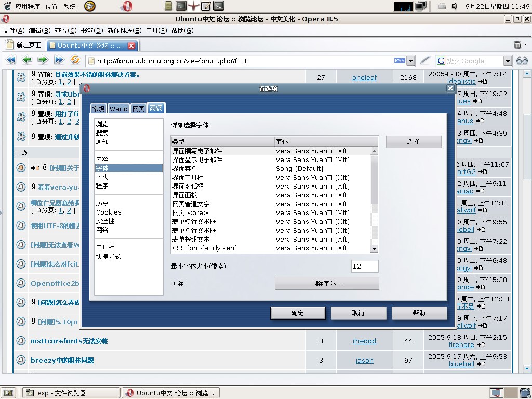Open the root terminal launcher showing a # prompt
Viewport: 532px width, 399px height.
coord(181,6)
